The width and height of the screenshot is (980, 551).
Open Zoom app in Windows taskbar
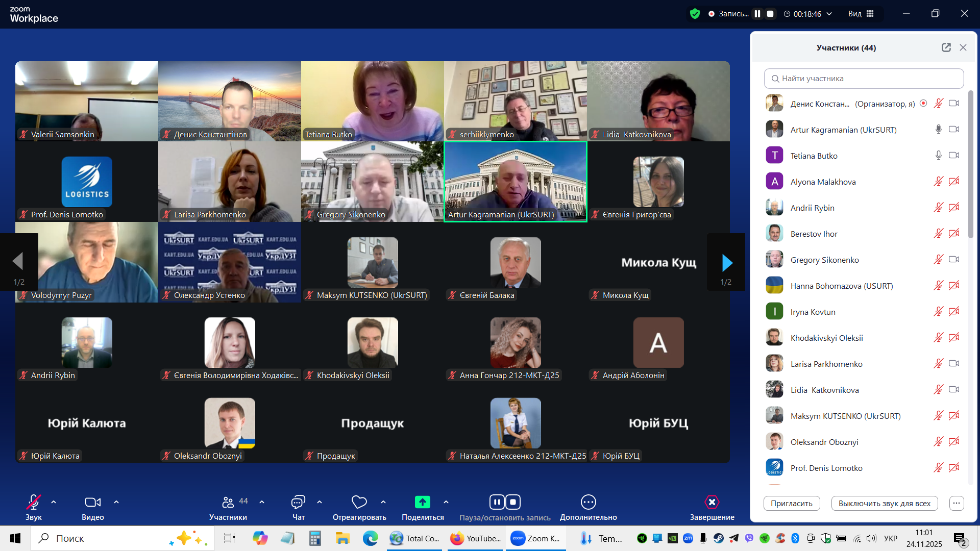[536, 538]
